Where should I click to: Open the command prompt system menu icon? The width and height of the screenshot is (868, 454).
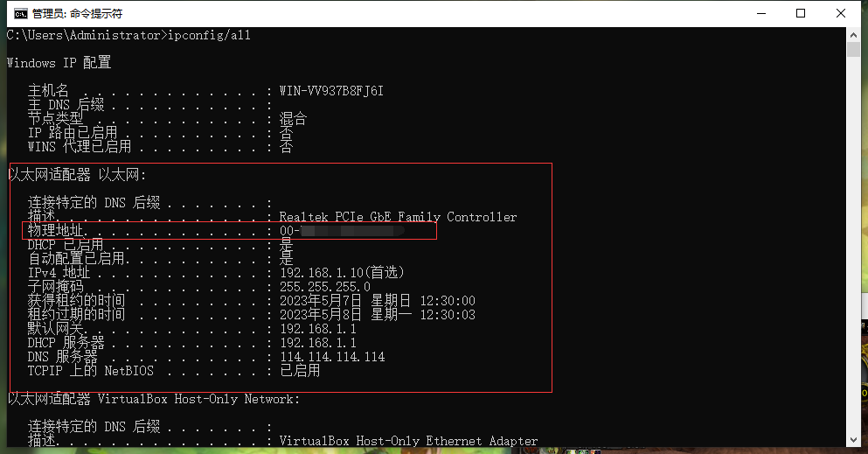pos(20,14)
